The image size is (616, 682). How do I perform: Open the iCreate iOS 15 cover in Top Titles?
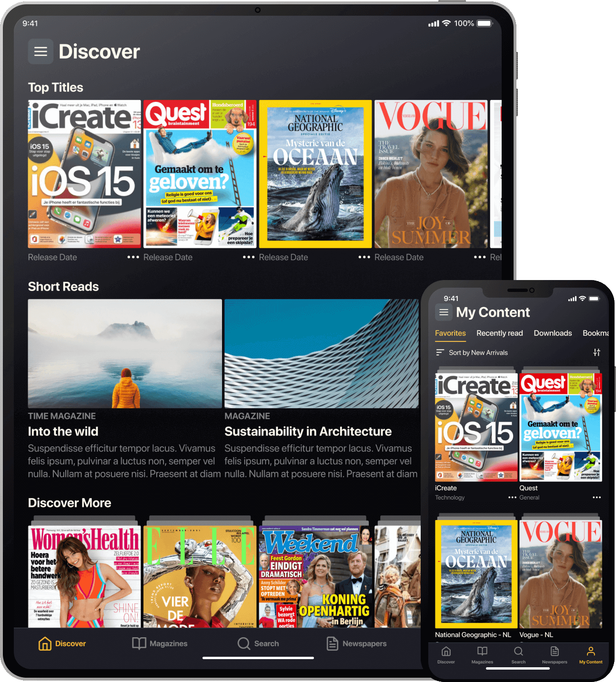[84, 174]
